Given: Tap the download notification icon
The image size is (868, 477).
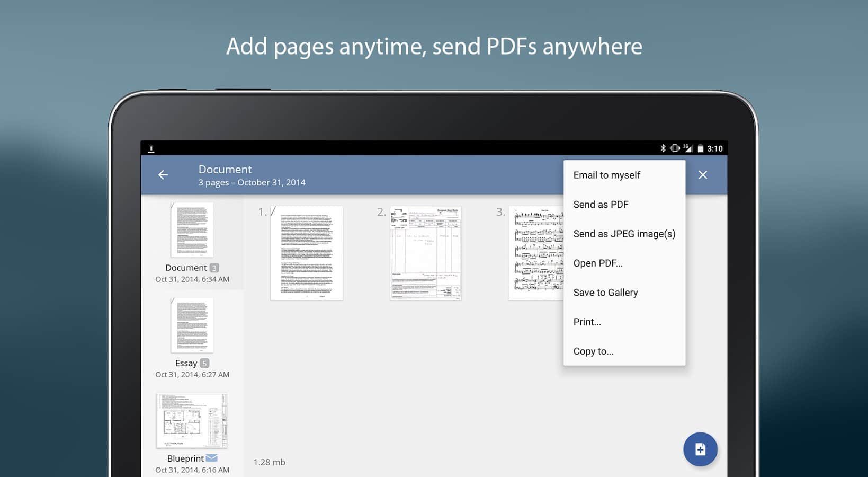Looking at the screenshot, I should (x=151, y=149).
